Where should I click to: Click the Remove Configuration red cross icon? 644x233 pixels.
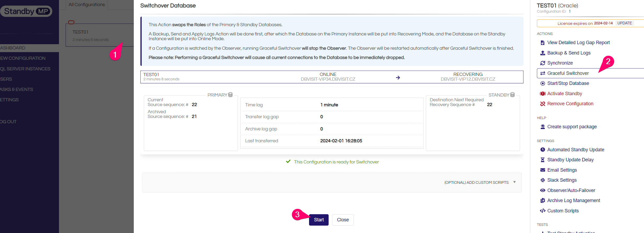pyautogui.click(x=542, y=104)
